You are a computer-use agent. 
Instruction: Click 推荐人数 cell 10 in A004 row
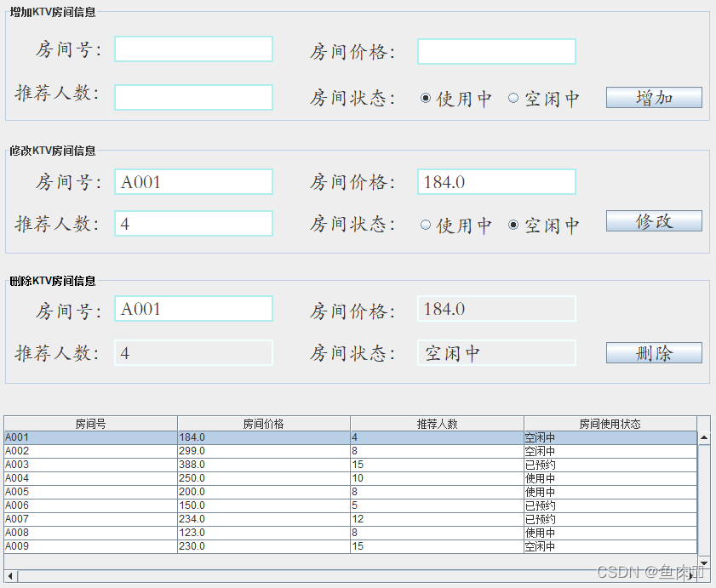coord(437,478)
